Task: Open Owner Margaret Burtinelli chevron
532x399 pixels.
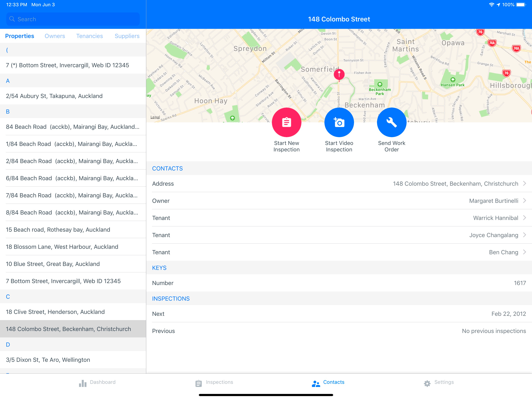Action: point(525,200)
